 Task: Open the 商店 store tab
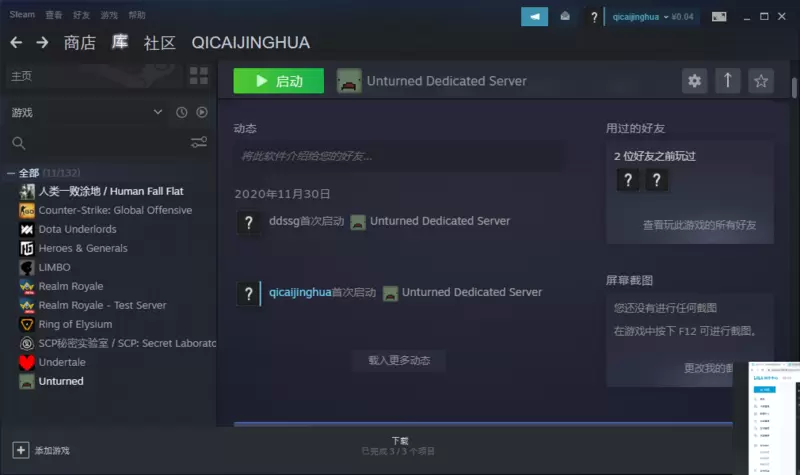(x=80, y=42)
